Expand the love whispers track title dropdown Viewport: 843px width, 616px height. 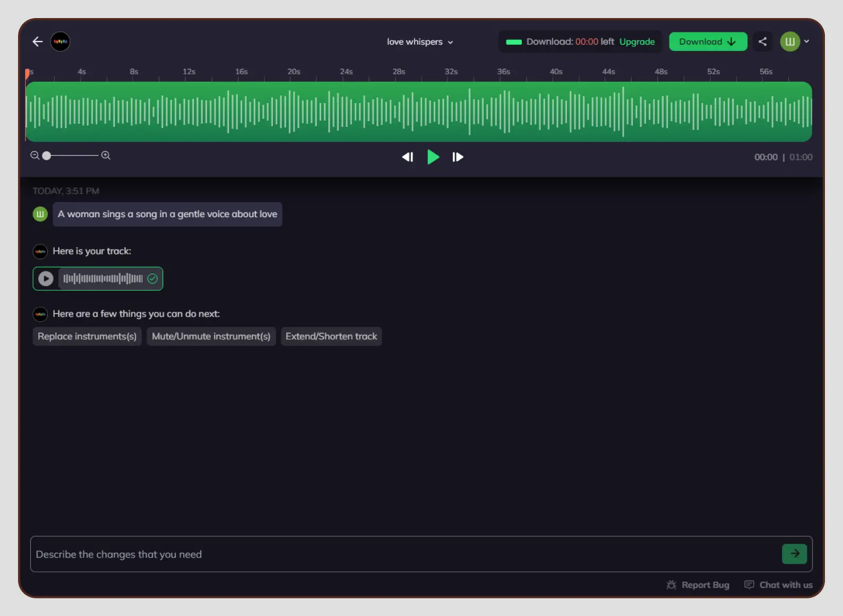419,42
